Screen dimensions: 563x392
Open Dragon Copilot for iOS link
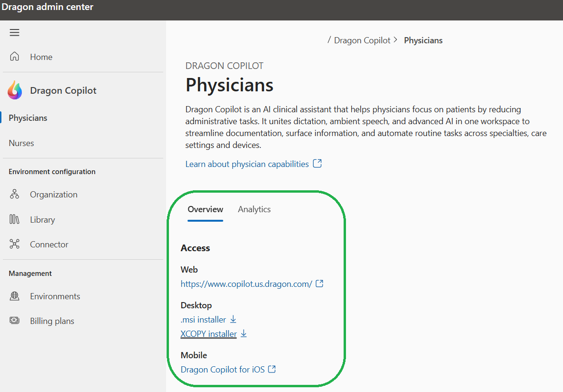pos(222,370)
